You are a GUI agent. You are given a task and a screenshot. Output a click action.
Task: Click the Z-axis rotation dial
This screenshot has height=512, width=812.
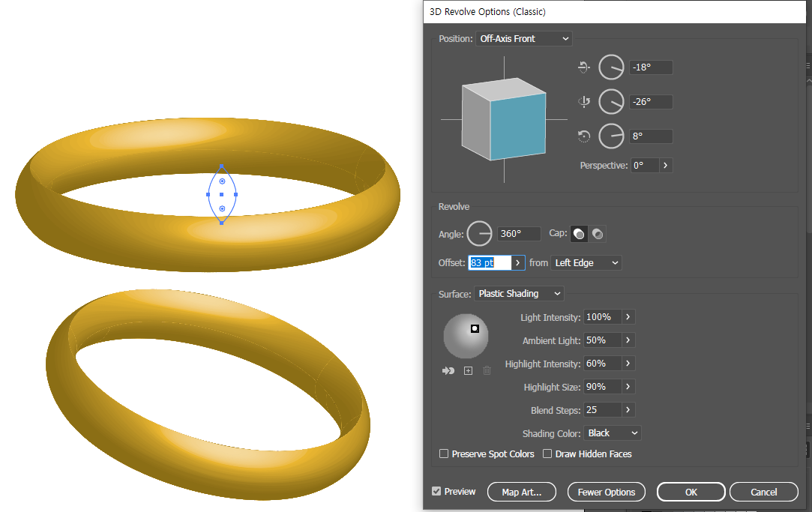coord(611,136)
